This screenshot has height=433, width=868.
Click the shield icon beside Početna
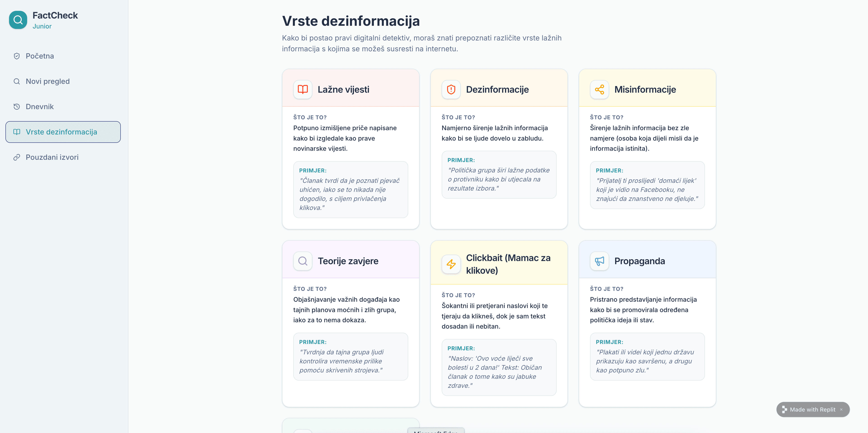coord(17,56)
